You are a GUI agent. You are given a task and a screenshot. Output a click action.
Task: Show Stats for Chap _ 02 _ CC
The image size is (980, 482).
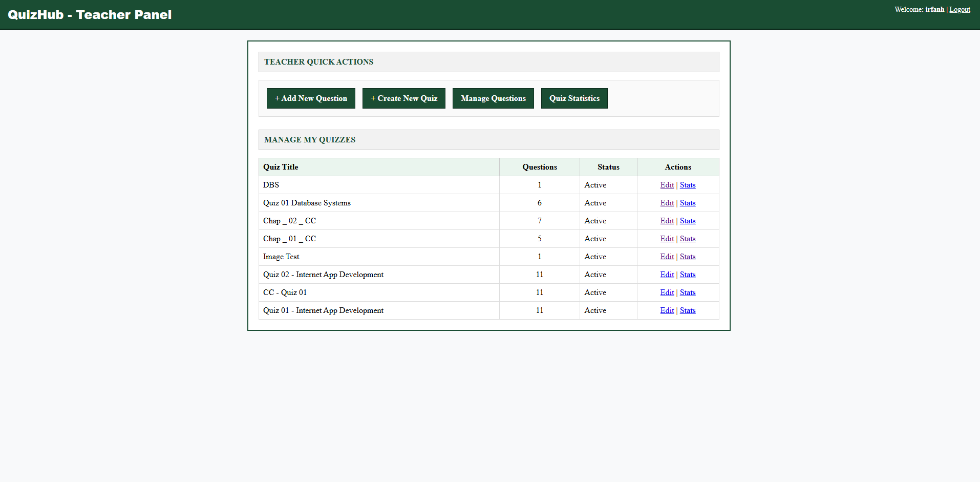[688, 221]
